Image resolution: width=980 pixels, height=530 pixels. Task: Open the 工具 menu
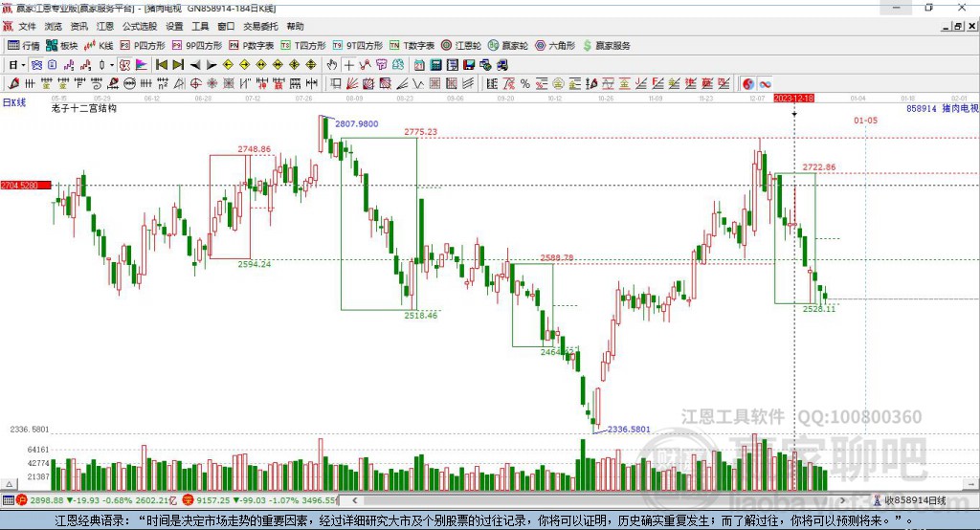click(x=200, y=26)
